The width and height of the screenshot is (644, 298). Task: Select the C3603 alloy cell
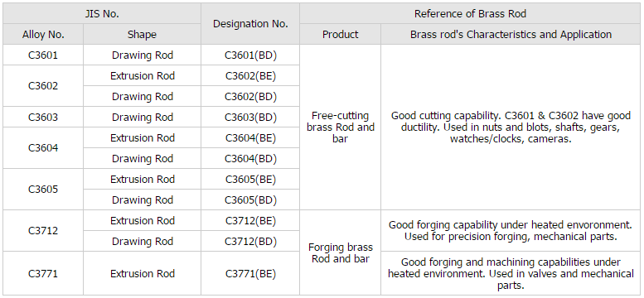pyautogui.click(x=43, y=117)
